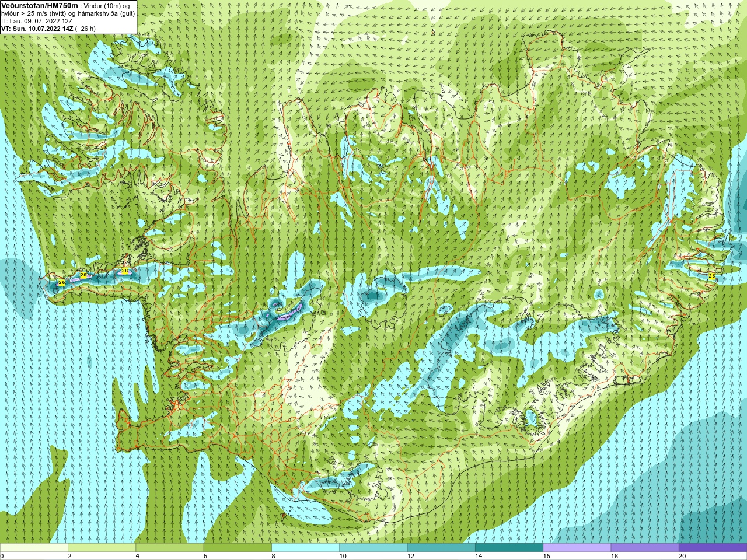Viewport: 747px width, 560px height.
Task: Click the 12–14 m/s teal legend swatch
Action: point(441,548)
